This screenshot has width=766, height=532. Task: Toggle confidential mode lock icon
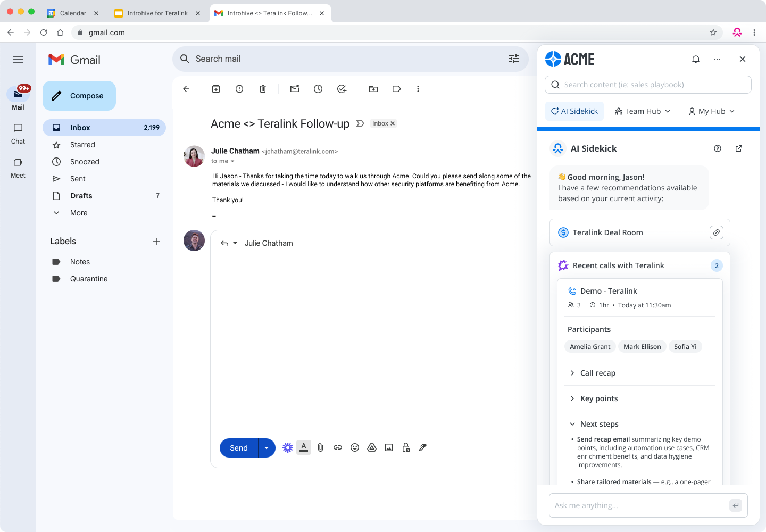[x=406, y=448]
